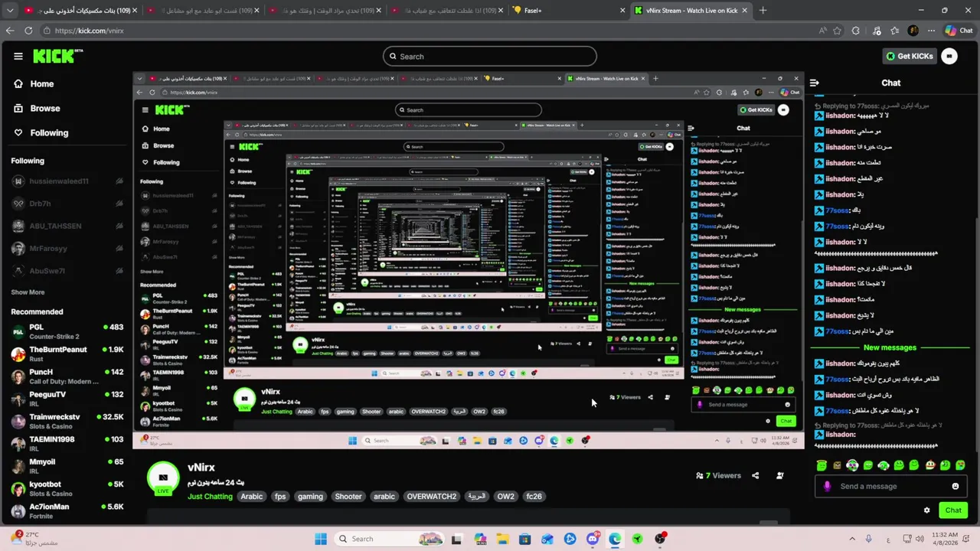Open Copilot Chat in browser toolbar
980x551 pixels.
pos(959,31)
